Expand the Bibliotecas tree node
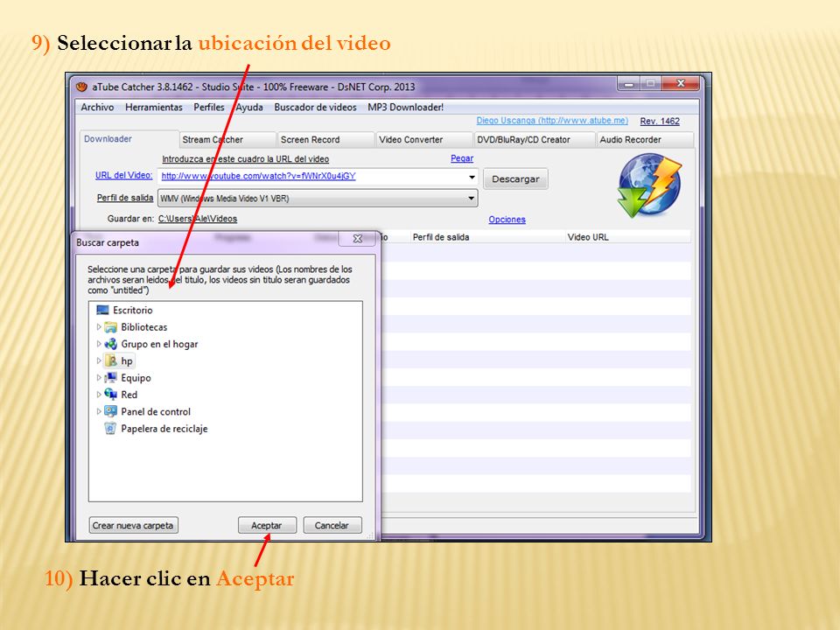 (99, 326)
